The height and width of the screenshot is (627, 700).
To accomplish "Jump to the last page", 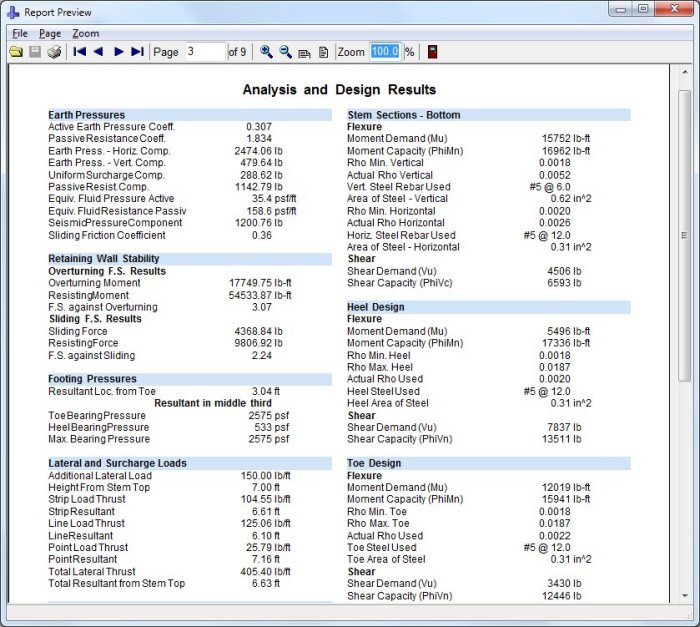I will [x=137, y=52].
